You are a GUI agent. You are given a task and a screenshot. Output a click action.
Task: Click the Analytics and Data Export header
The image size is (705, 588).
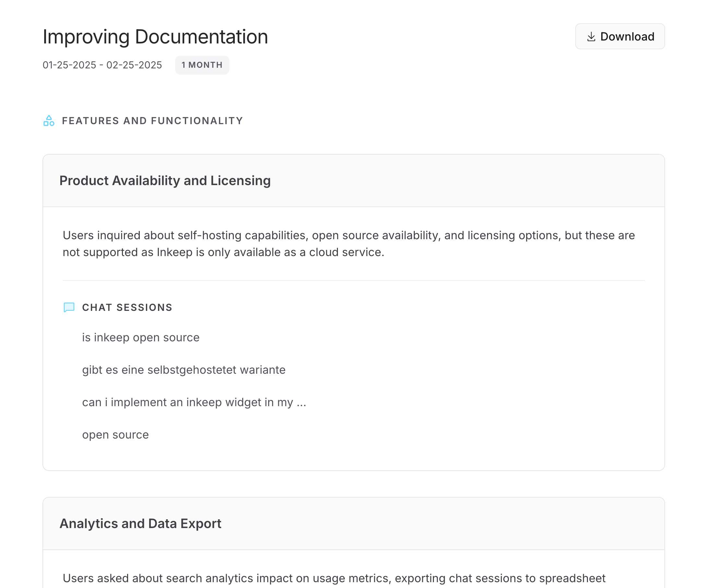[x=140, y=523]
